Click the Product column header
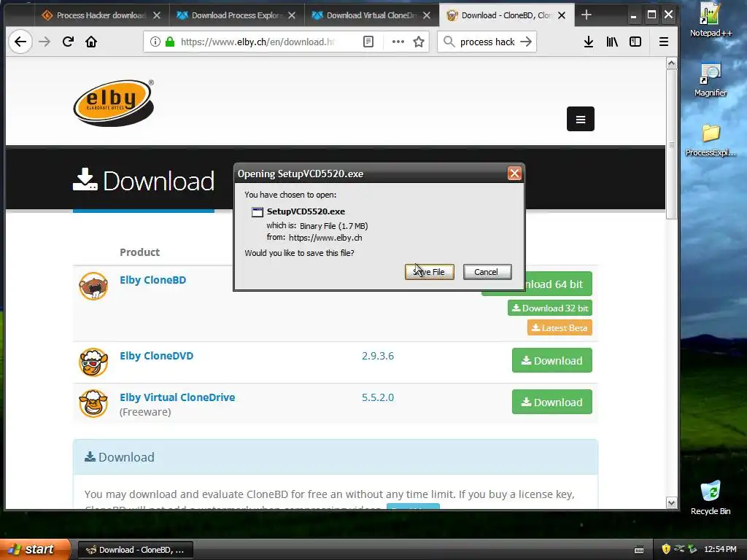 point(139,252)
